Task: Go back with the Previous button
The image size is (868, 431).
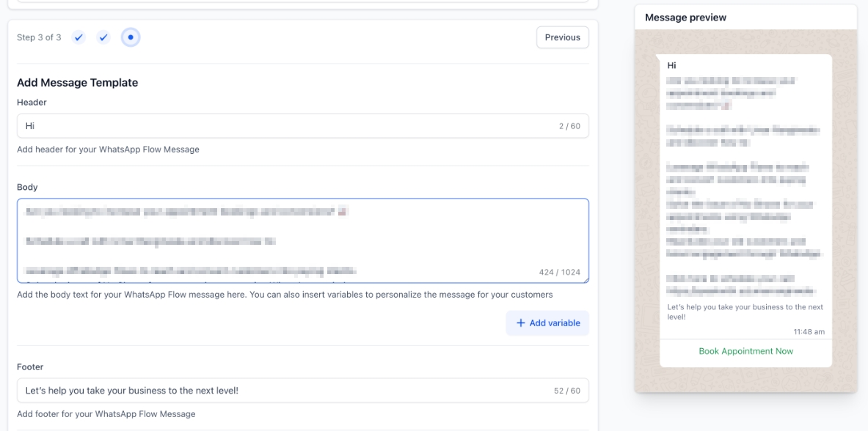Action: (562, 37)
